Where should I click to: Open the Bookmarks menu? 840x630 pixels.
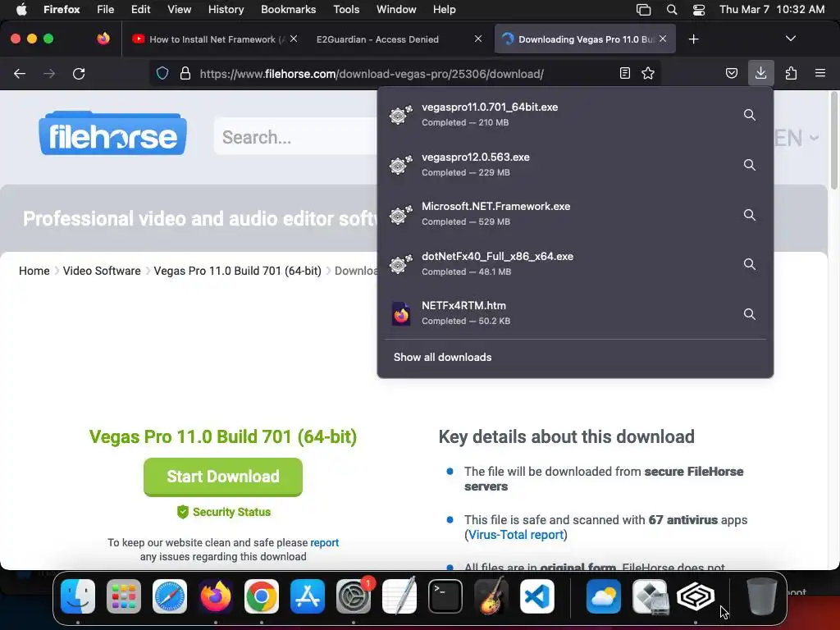(x=288, y=10)
